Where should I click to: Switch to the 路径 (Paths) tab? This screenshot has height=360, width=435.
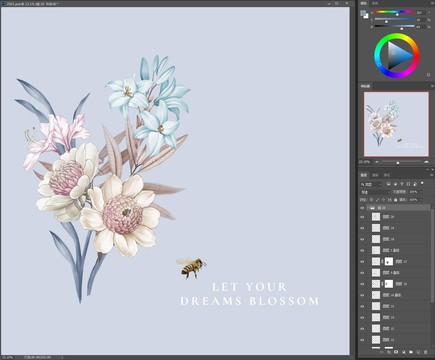tap(387, 175)
